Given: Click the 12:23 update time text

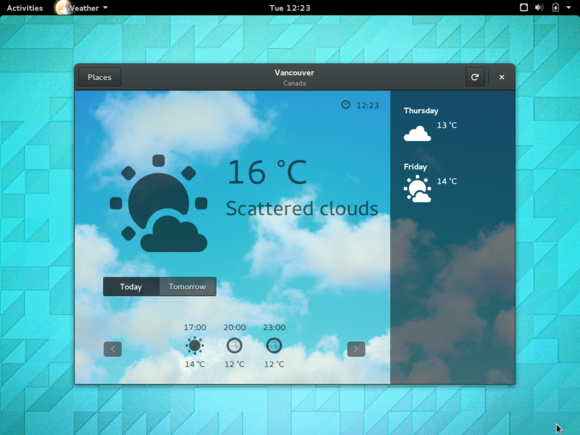Looking at the screenshot, I should pyautogui.click(x=368, y=105).
